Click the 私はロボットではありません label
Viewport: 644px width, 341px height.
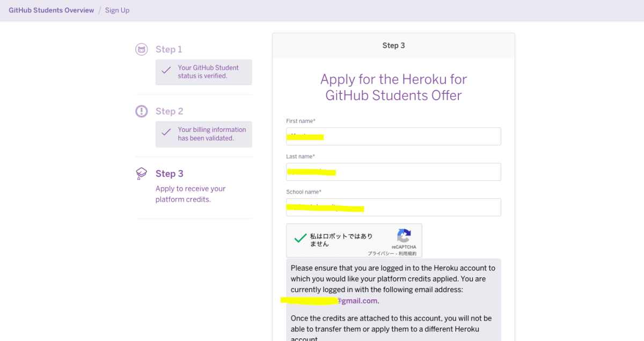pyautogui.click(x=341, y=240)
